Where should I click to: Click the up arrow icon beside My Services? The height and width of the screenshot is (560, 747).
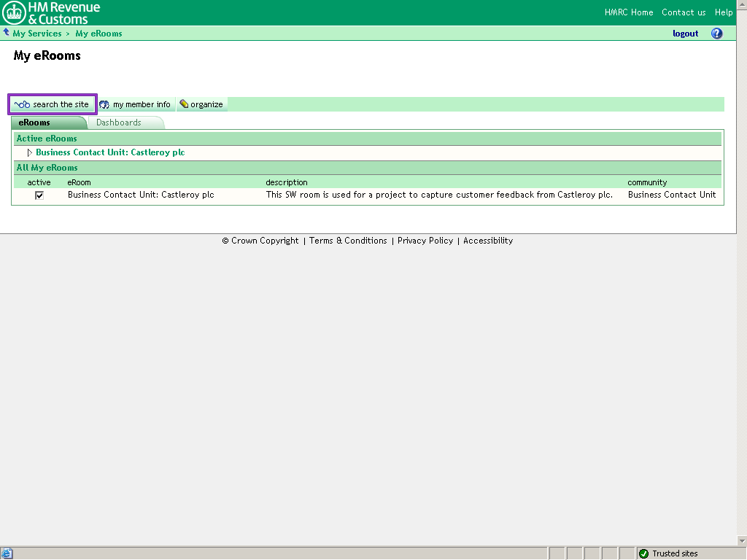7,33
